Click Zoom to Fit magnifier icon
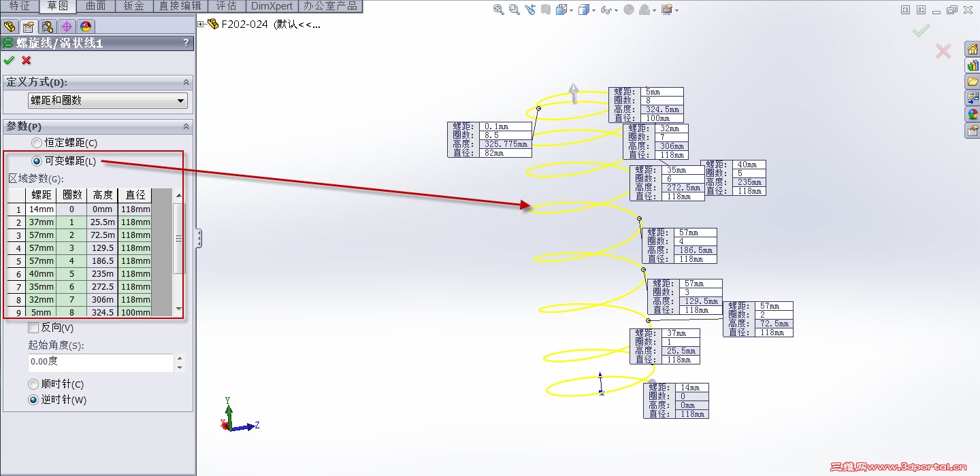Viewport: 980px width, 476px height. click(x=499, y=10)
